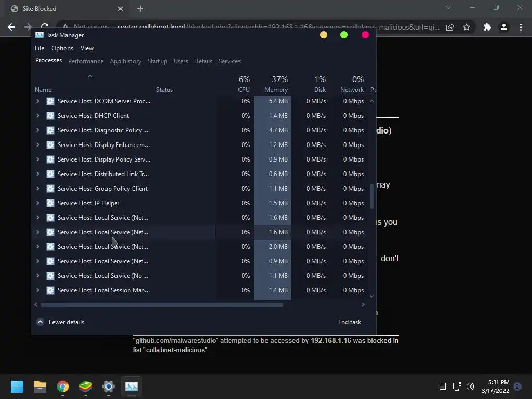Open Chrome three-dot menu
Viewport: 532px width, 399px height.
pos(521,27)
